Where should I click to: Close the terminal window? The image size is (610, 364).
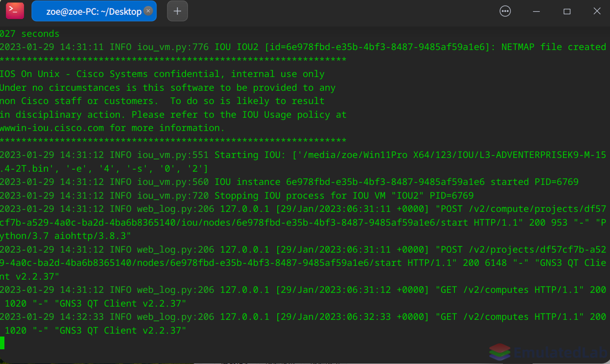point(597,11)
